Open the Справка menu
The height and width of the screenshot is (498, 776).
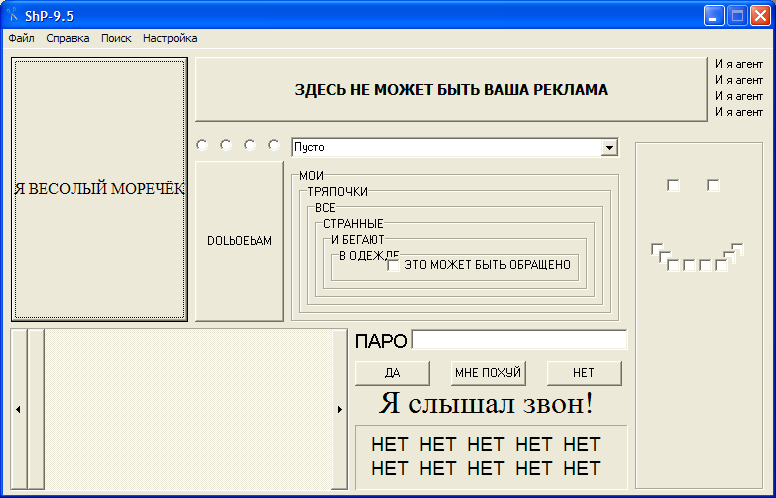point(68,38)
